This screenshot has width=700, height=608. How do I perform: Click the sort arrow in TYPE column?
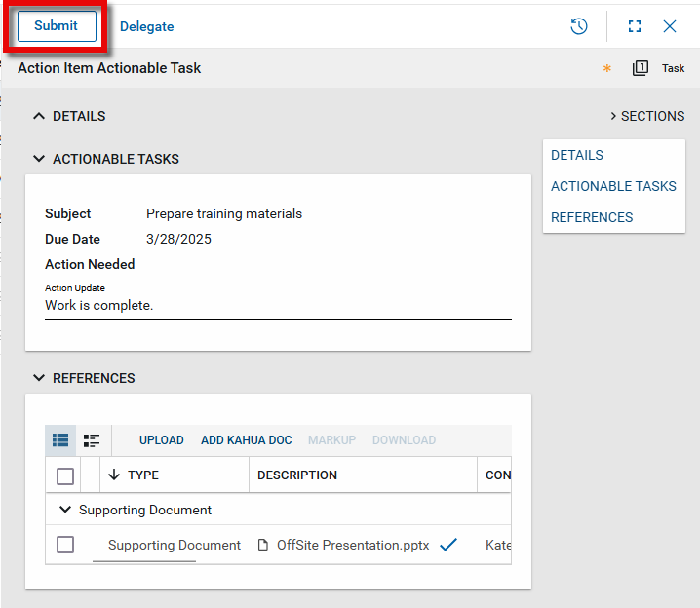(114, 475)
